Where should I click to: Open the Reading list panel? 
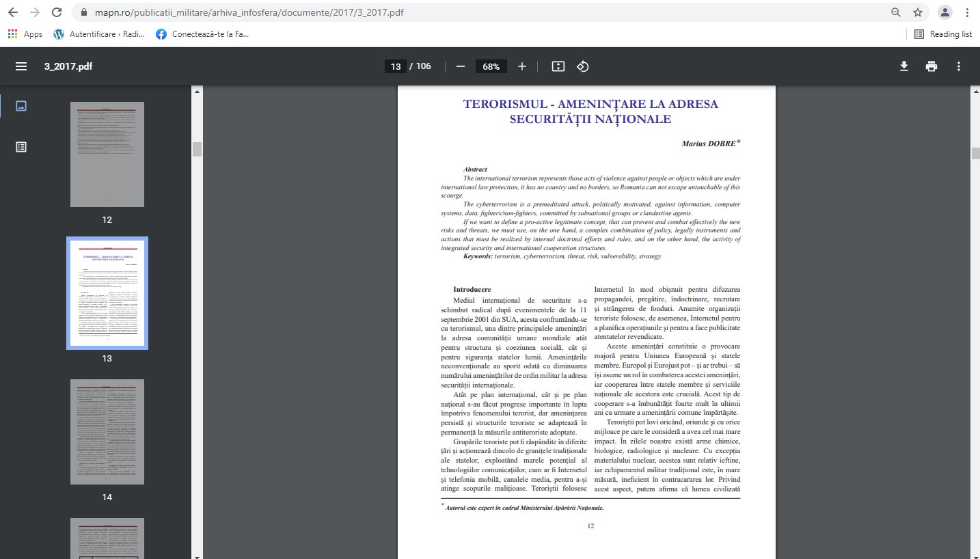(x=943, y=34)
